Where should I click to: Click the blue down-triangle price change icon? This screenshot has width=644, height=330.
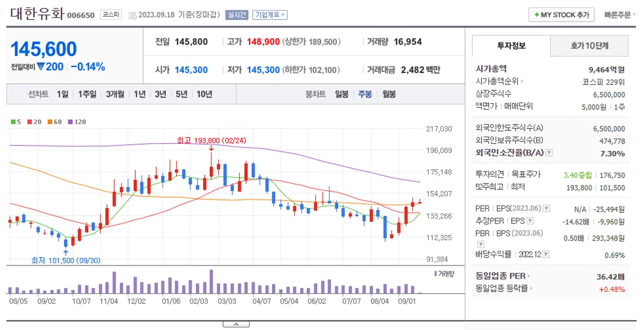click(x=41, y=66)
